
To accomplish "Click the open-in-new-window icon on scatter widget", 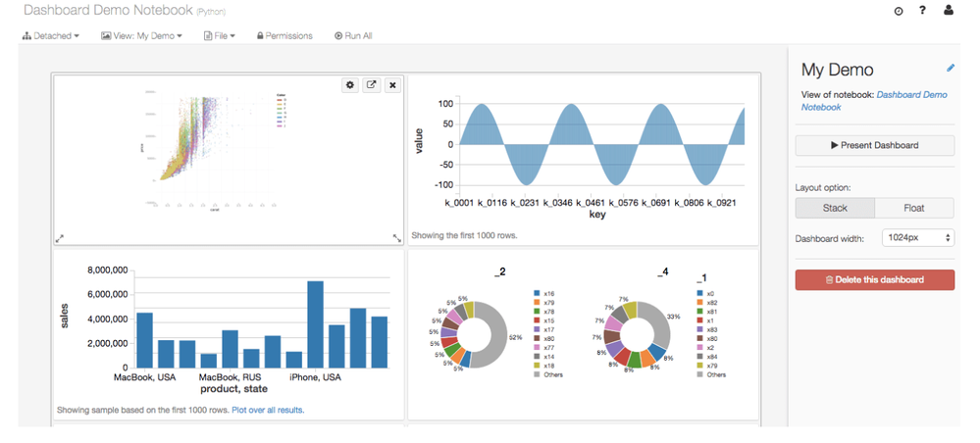I will [x=372, y=85].
